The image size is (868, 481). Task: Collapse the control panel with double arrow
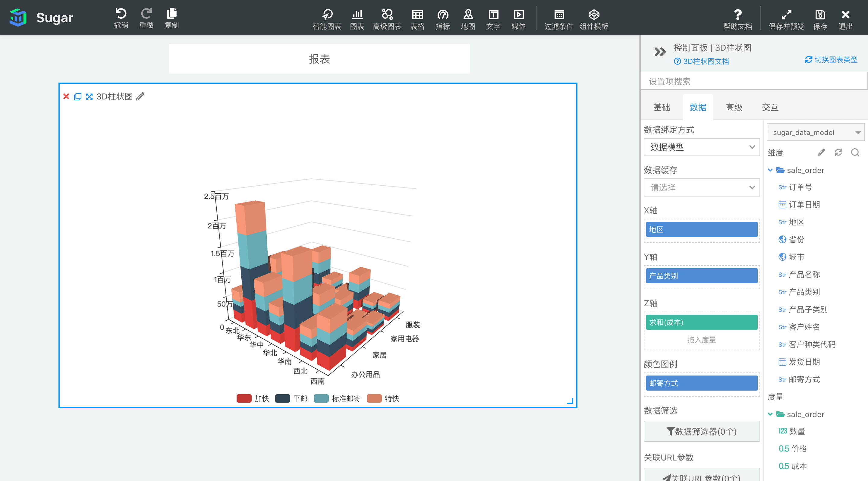coord(660,52)
